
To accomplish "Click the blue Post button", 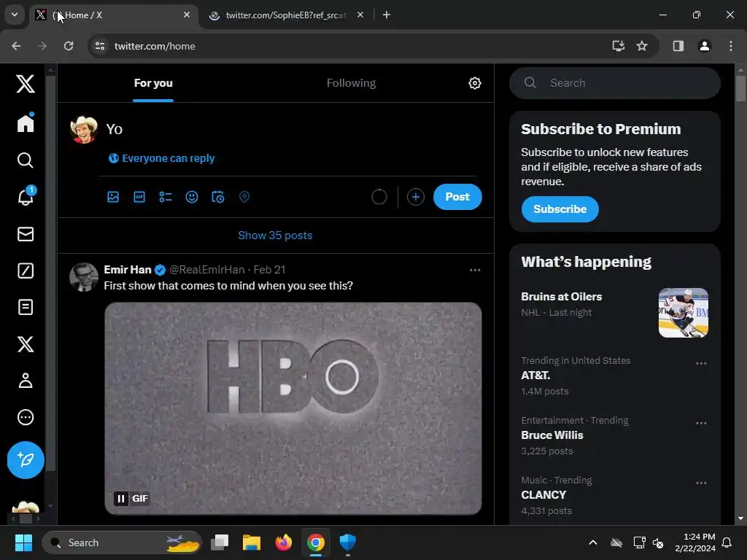I will point(457,197).
